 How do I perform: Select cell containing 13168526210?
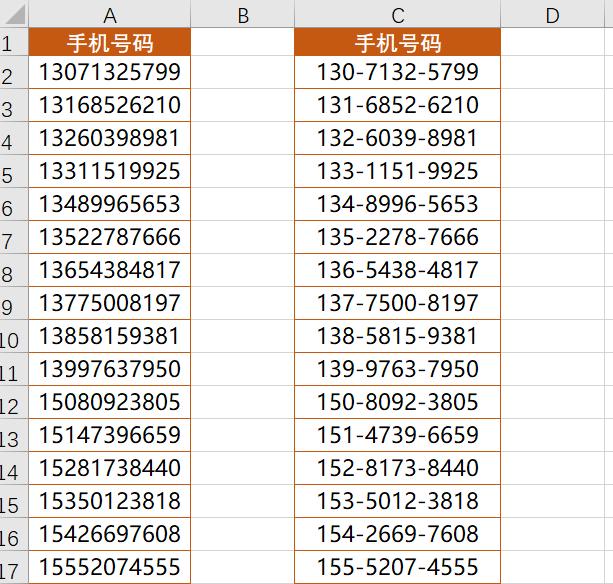tap(109, 105)
